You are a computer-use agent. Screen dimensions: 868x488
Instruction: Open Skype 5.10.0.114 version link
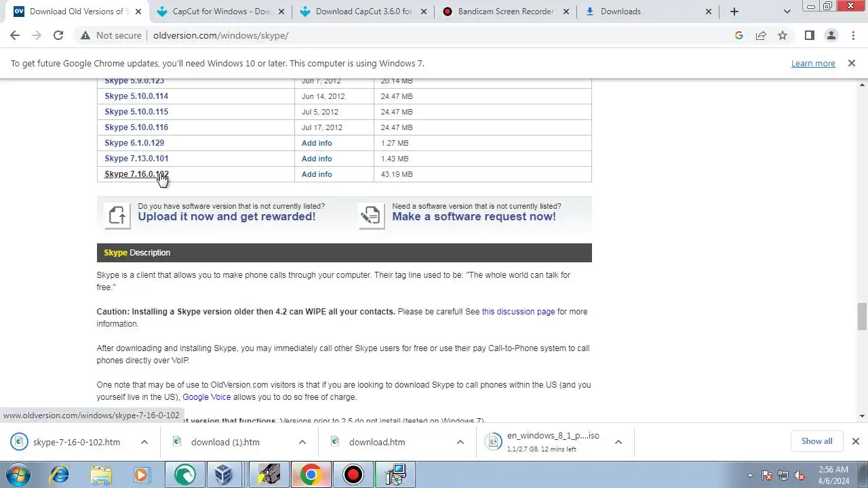click(x=136, y=96)
